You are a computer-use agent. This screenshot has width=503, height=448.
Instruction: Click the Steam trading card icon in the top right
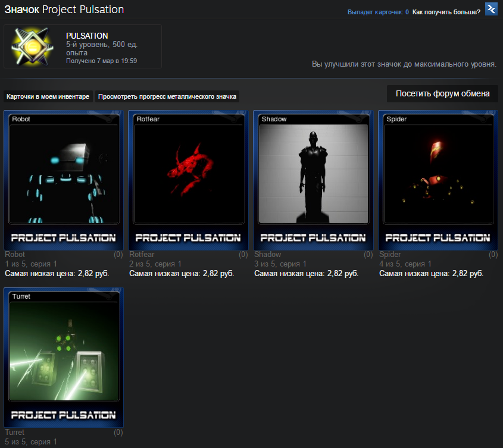(491, 9)
